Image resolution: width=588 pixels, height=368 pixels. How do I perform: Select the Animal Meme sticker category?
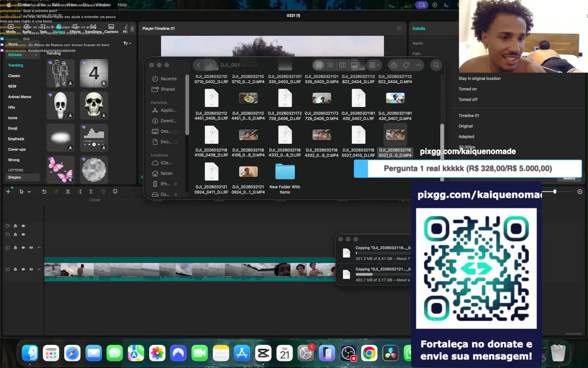(x=19, y=97)
